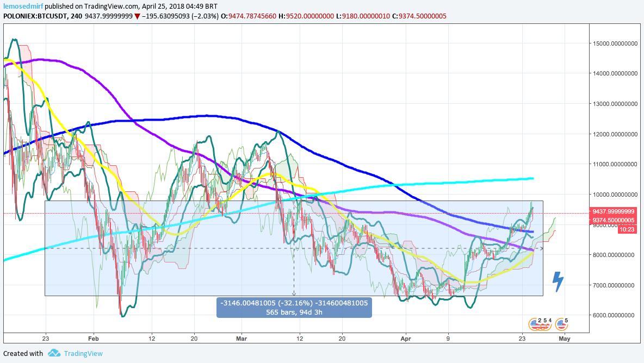This screenshot has height=363, width=644.
Task: Click the 13000.00000000 price axis label
Action: tap(615, 104)
